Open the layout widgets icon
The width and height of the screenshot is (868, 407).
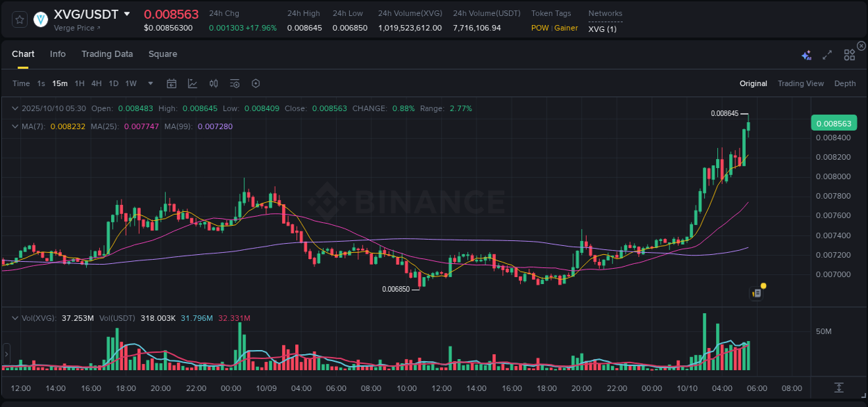(x=849, y=54)
